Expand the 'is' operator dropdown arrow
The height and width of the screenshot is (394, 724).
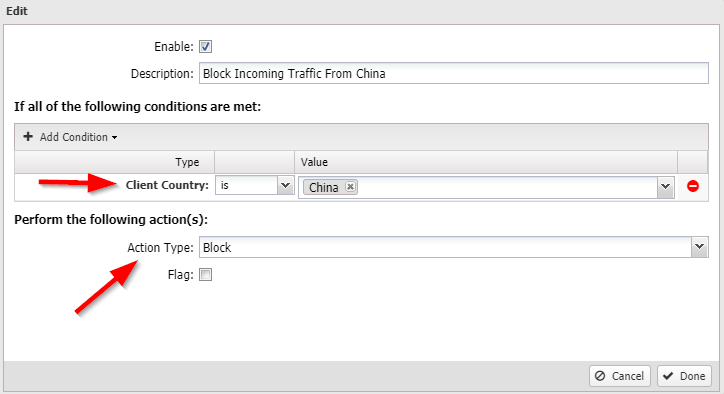[285, 185]
